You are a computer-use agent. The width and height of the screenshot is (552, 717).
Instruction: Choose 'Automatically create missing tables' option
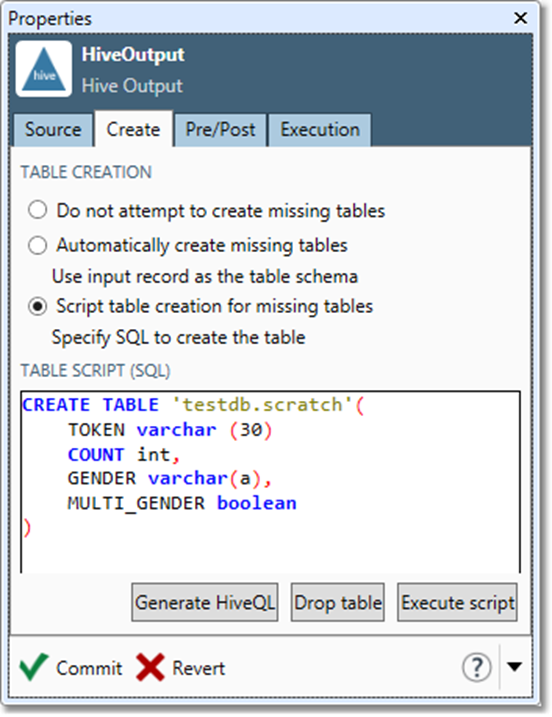[x=38, y=245]
